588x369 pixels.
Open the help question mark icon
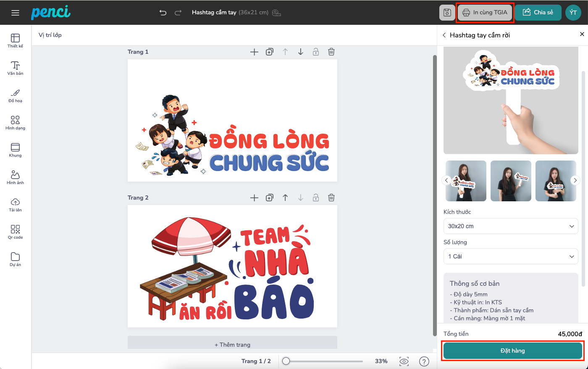424,361
